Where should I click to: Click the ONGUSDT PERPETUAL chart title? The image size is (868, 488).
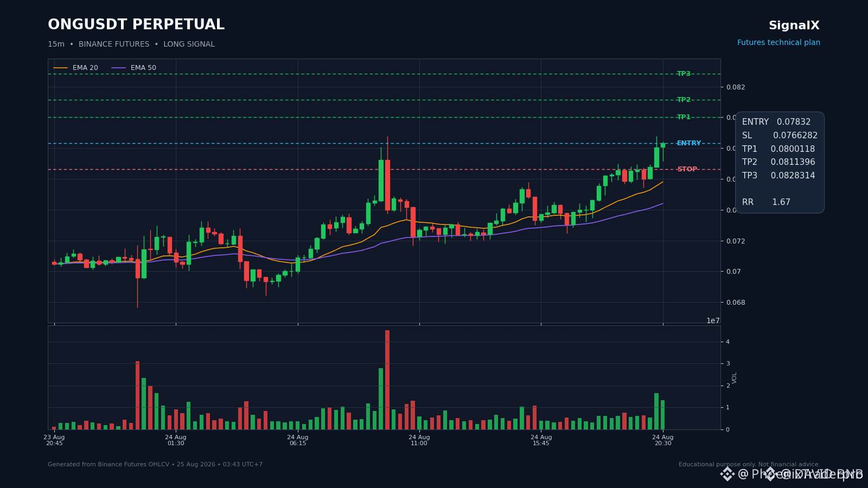pyautogui.click(x=136, y=25)
